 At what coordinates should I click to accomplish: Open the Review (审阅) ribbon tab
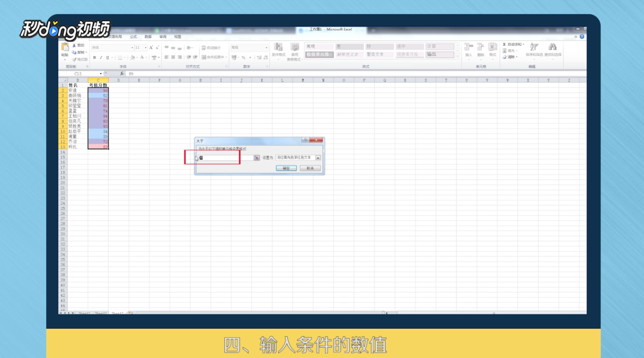click(162, 37)
